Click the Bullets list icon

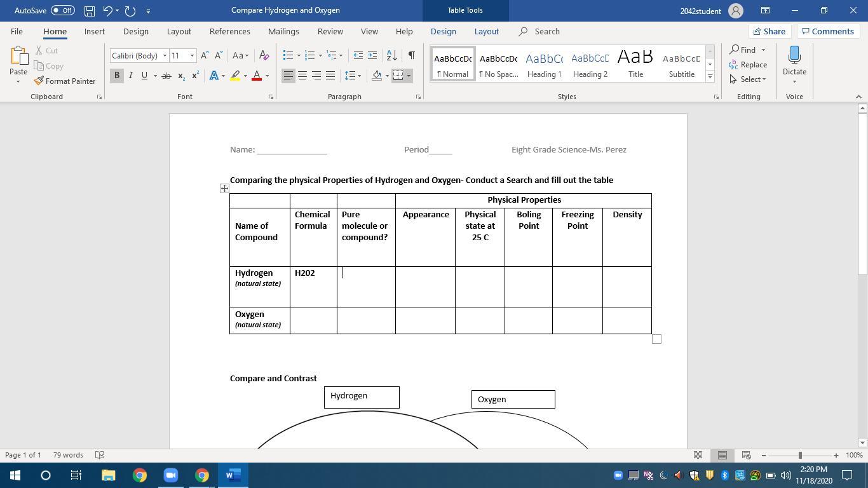coord(288,55)
